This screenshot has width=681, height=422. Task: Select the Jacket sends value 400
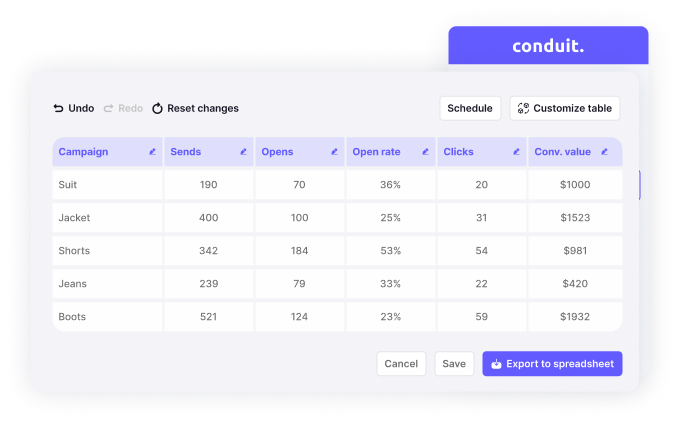point(208,218)
